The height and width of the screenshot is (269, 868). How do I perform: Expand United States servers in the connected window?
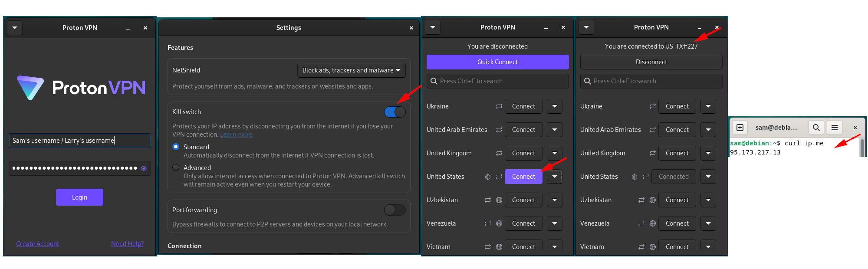(708, 177)
